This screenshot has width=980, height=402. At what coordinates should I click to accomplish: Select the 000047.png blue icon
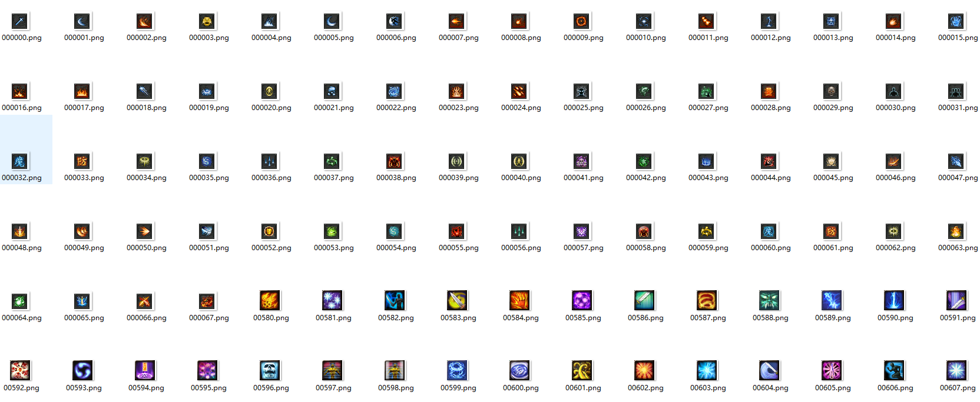coord(956,162)
